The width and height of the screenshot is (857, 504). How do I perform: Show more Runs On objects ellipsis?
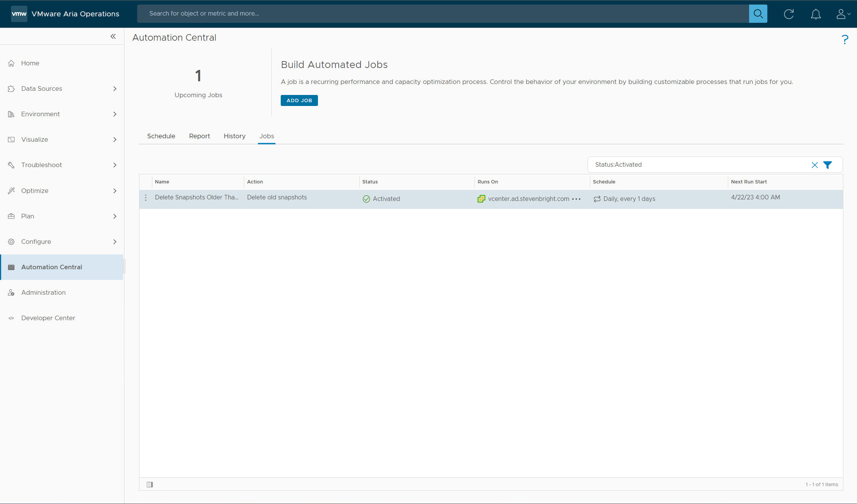point(576,199)
